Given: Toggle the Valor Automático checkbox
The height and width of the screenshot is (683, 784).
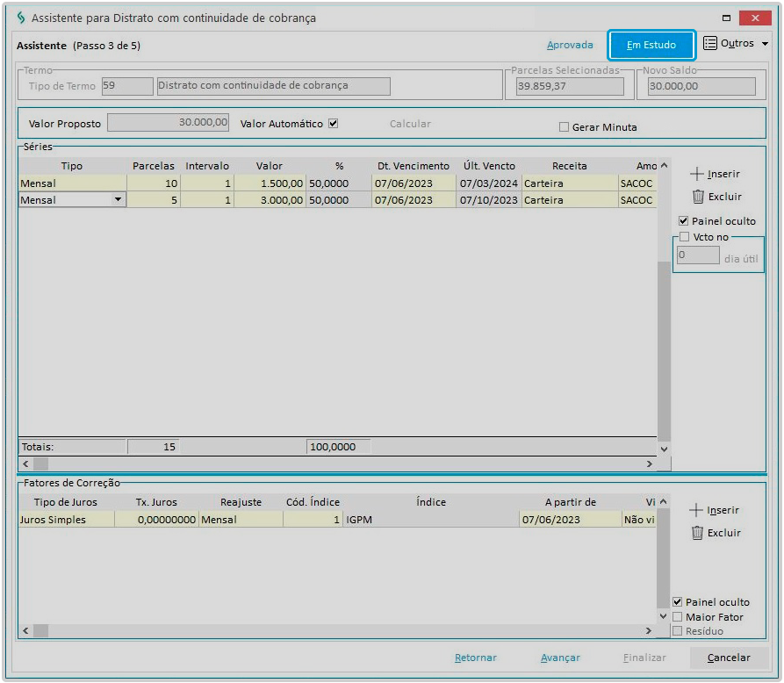Looking at the screenshot, I should coord(333,124).
